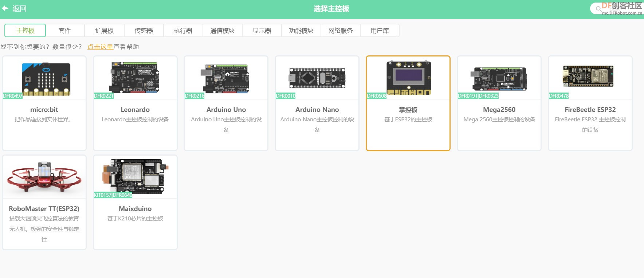Switch to the 网络服务 tab
This screenshot has width=644, height=278.
click(x=341, y=31)
